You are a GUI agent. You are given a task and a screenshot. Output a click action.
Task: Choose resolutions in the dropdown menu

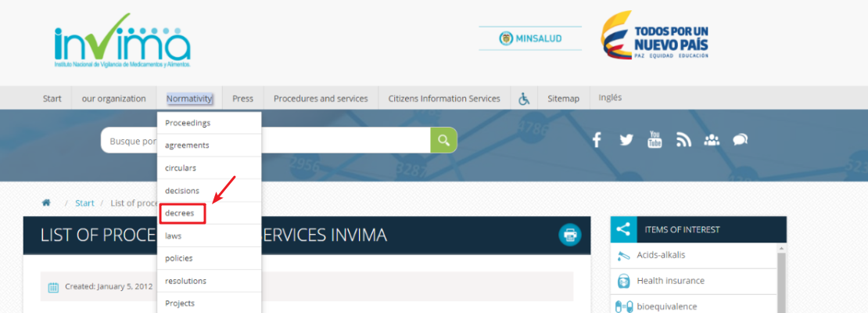coord(185,281)
